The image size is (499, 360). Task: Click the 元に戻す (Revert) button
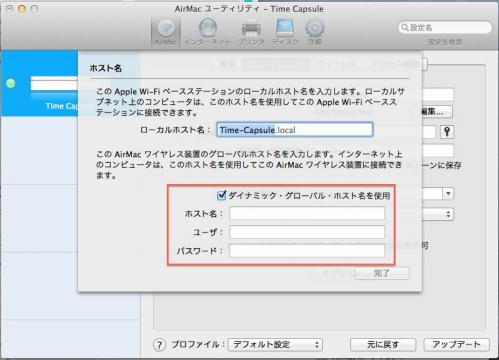click(383, 344)
